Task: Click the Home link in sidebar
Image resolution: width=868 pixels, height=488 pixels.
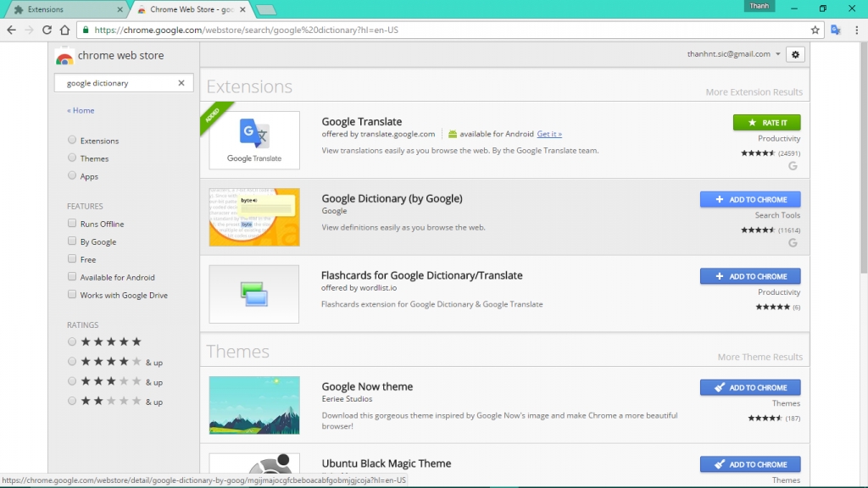Action: tap(81, 110)
